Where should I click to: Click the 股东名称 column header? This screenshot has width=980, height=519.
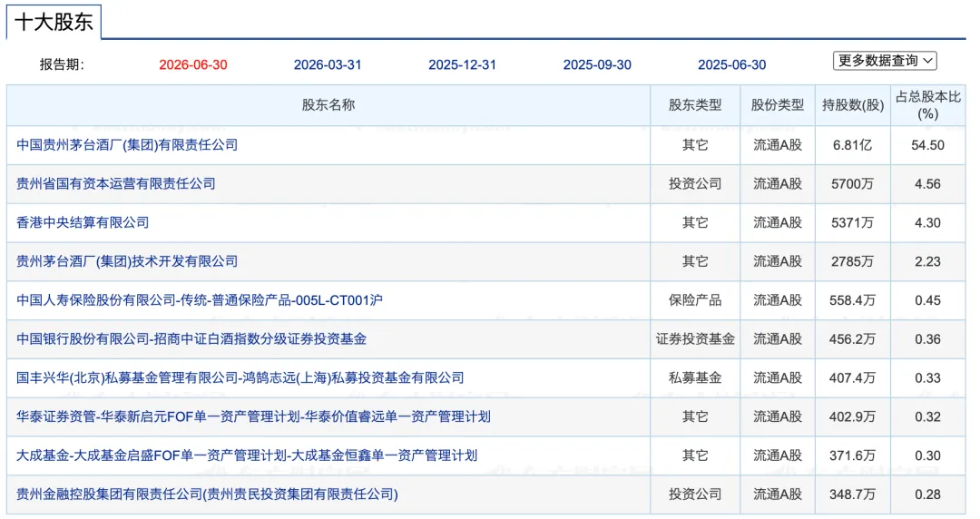point(328,105)
